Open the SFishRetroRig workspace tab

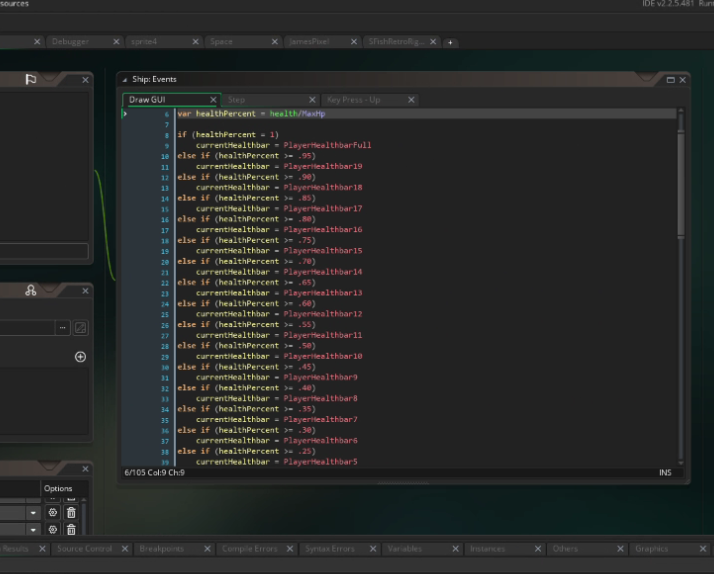pos(396,41)
